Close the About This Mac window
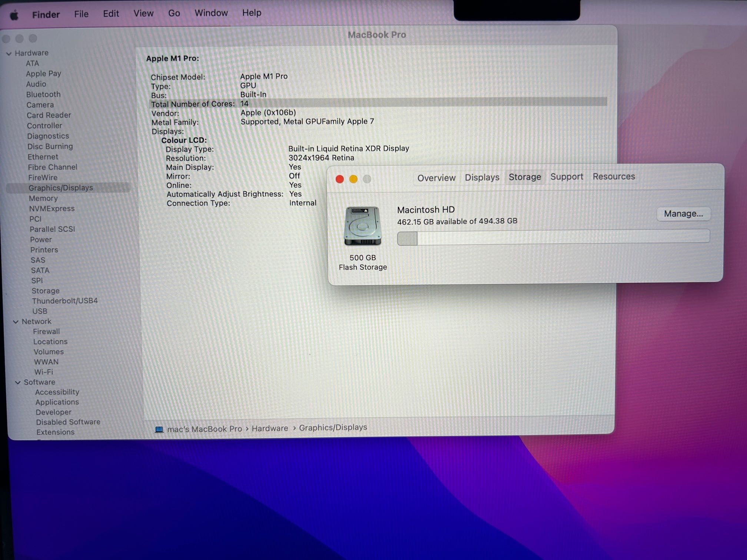Viewport: 747px width, 560px height. (x=339, y=179)
